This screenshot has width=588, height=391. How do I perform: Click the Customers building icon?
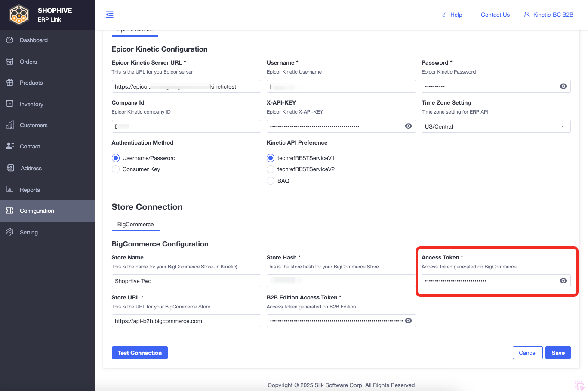tap(10, 125)
